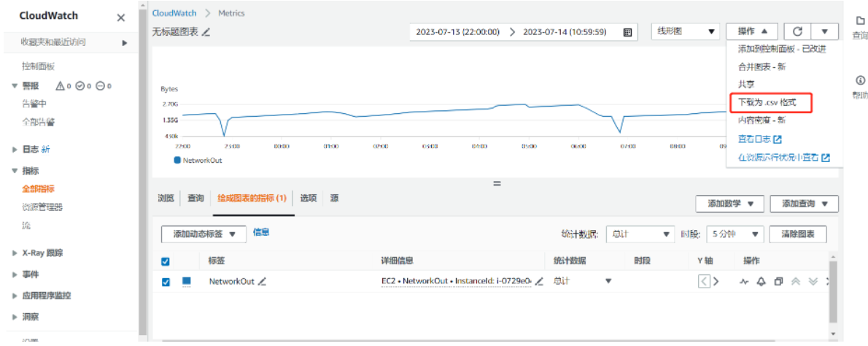This screenshot has height=346, width=868.
Task: Open 资源管理器 in the sidebar
Action: [42, 207]
